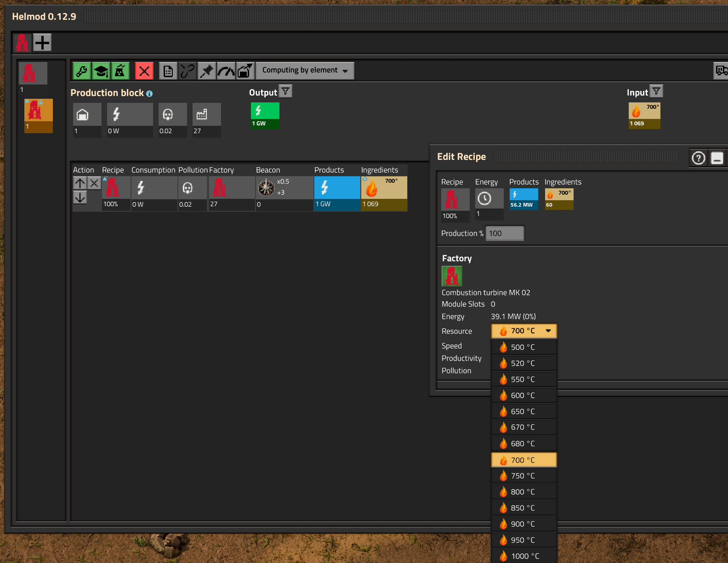
Task: Open the green wrench recipe selector
Action: point(82,71)
